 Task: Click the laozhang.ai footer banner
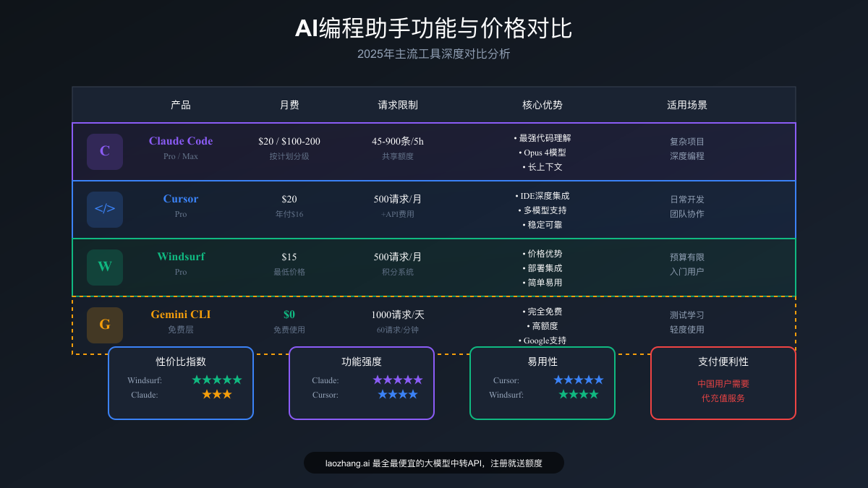coord(434,463)
